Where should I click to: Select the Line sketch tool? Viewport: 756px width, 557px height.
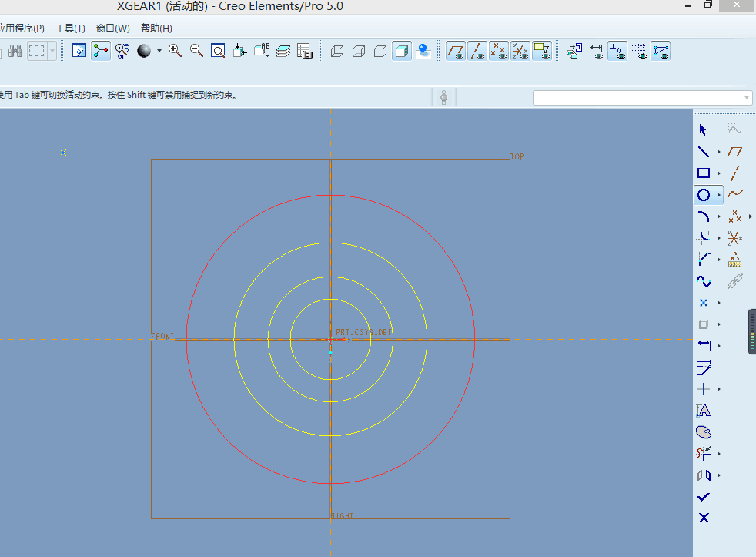703,152
